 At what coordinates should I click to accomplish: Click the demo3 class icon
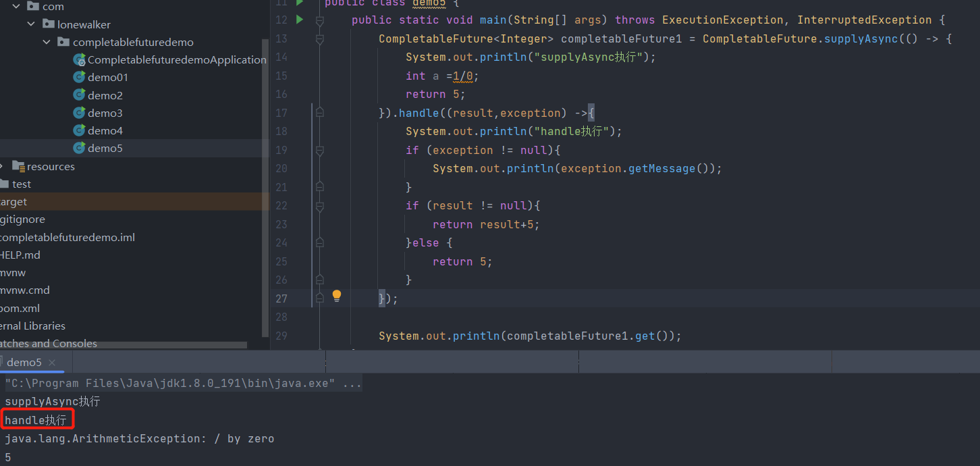coord(79,112)
